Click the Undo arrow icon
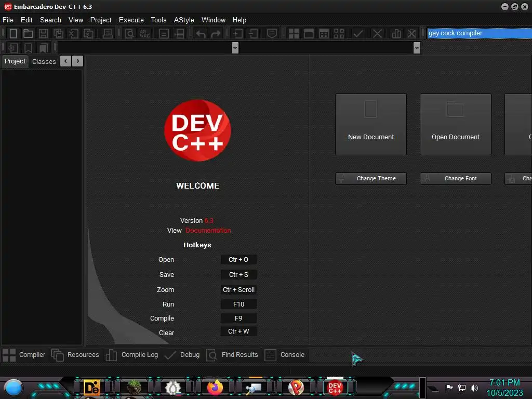 (201, 33)
